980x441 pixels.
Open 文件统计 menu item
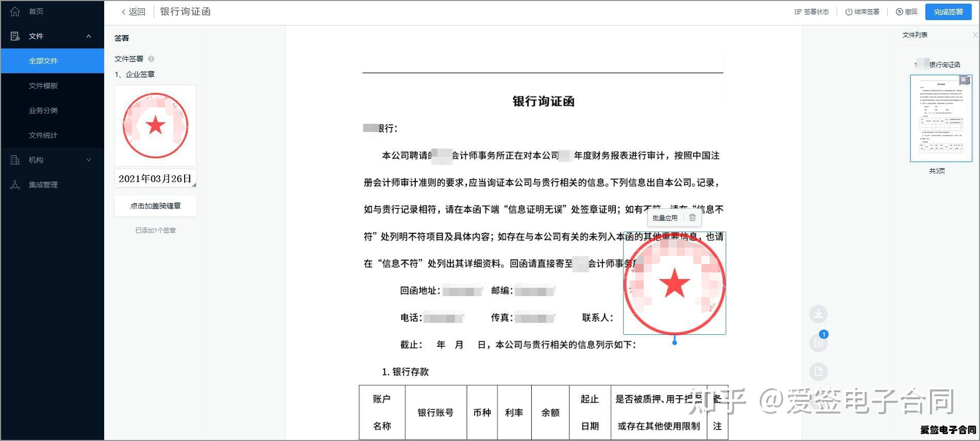(43, 135)
